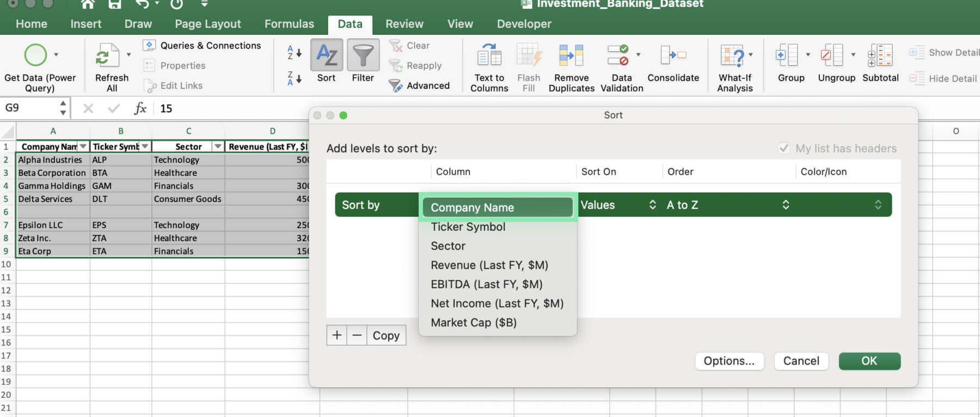Image resolution: width=980 pixels, height=417 pixels.
Task: Open Queries & Connections
Action: tap(202, 46)
